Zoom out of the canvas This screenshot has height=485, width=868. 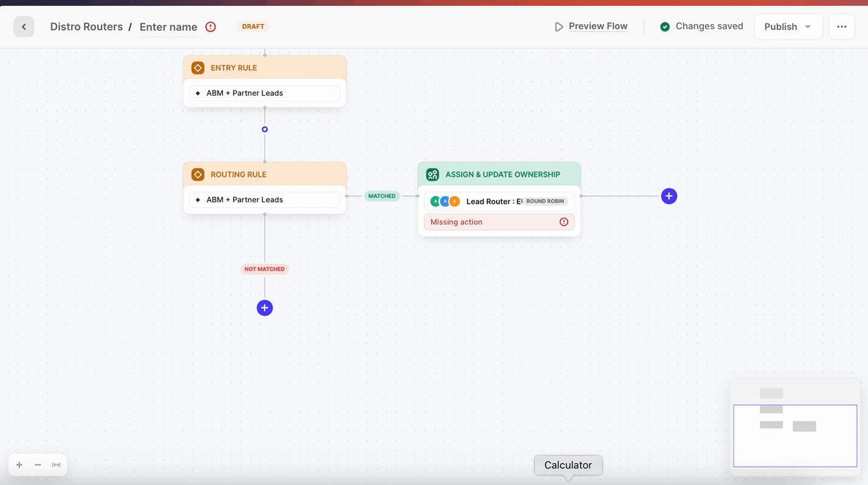click(38, 465)
